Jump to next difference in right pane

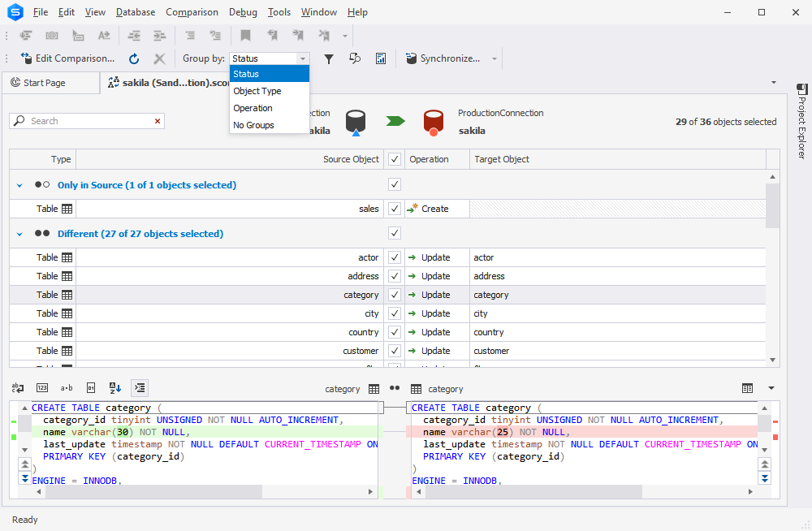[x=765, y=477]
